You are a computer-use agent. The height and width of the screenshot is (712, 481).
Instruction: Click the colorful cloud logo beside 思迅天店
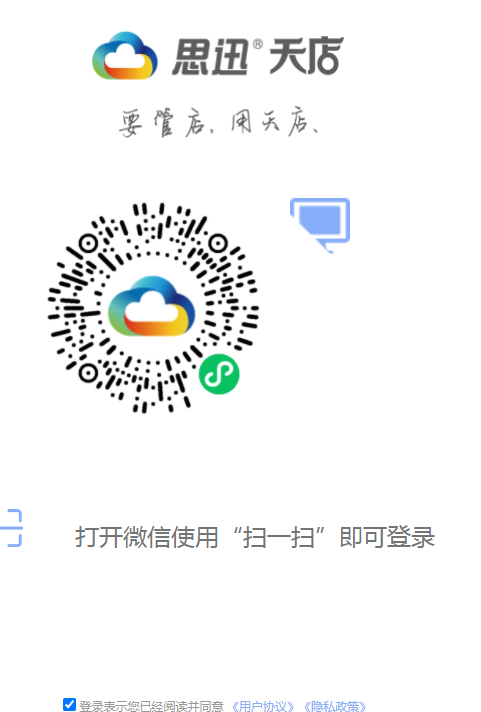pos(125,56)
